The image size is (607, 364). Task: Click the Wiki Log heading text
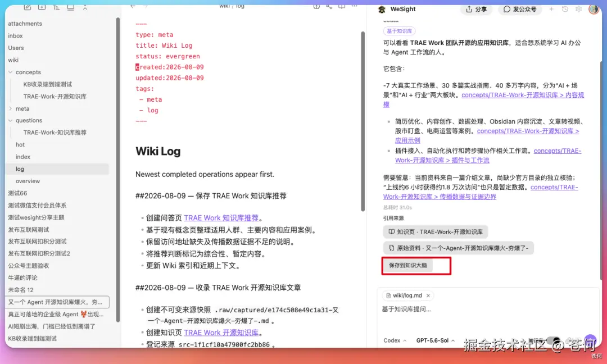coord(158,151)
